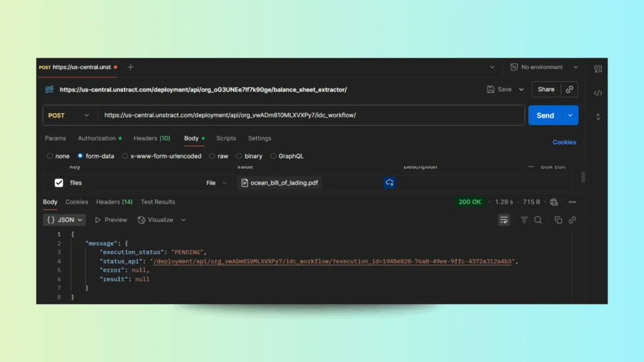Open the No environment selector
This screenshot has height=362, width=644.
544,67
